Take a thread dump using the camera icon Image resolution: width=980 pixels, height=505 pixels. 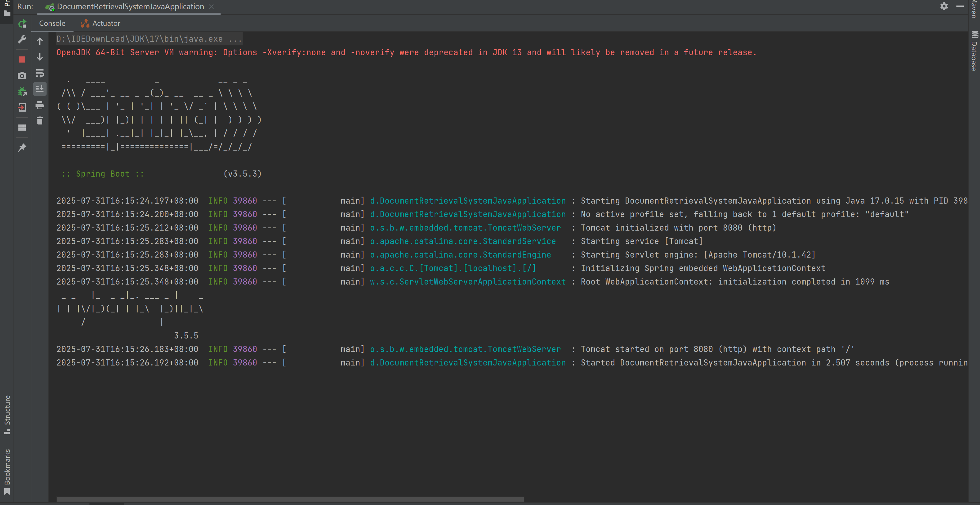tap(22, 75)
